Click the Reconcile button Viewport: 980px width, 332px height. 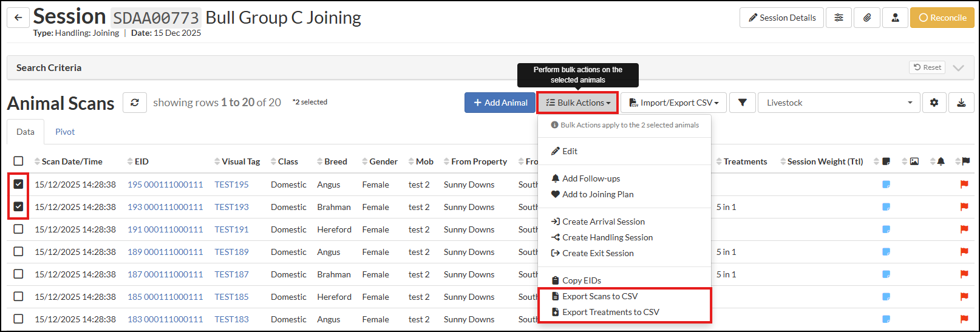pos(942,18)
